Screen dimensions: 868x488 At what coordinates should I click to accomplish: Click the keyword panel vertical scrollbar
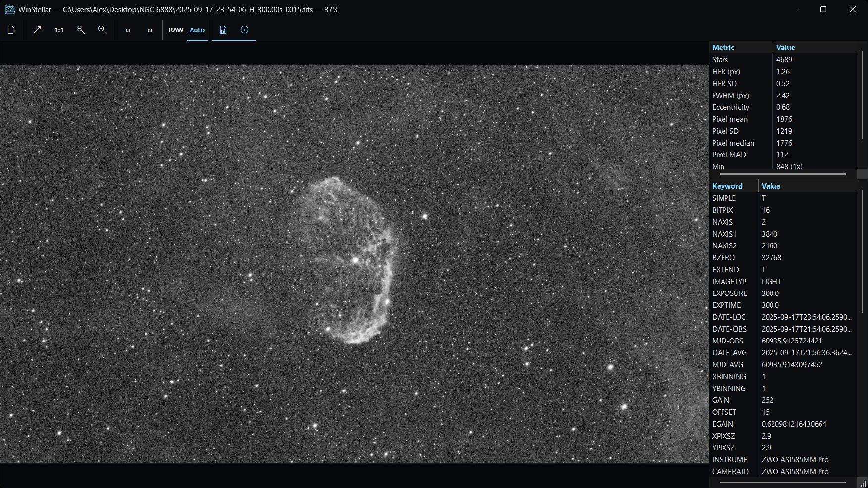pyautogui.click(x=862, y=250)
